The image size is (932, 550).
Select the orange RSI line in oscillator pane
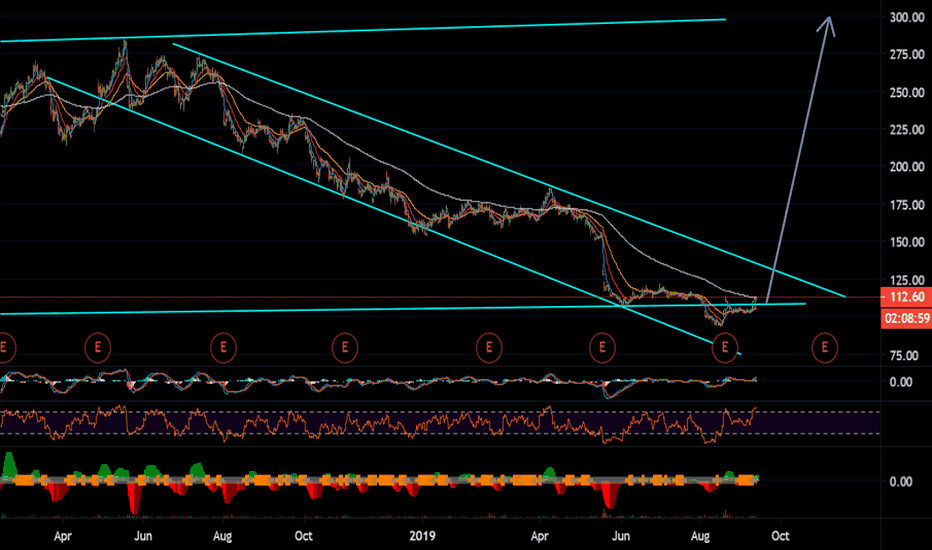click(x=380, y=423)
